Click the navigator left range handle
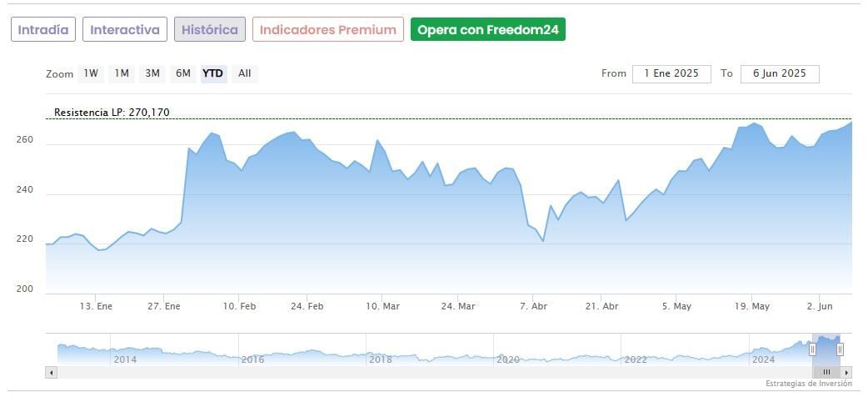868x397 pixels. click(812, 349)
